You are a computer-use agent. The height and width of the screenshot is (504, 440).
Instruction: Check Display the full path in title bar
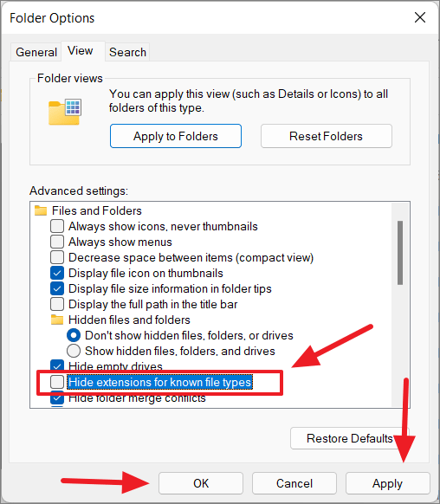tap(57, 304)
